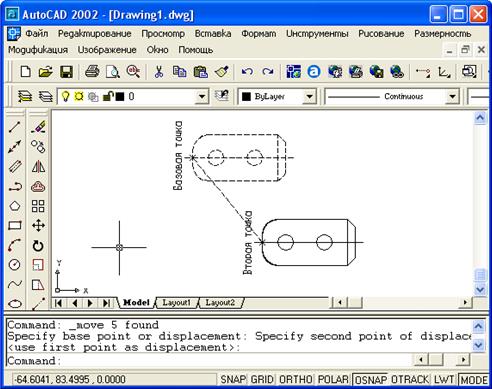Select the Rectangle tool
Screen dimensions: 492x389
(x=15, y=226)
